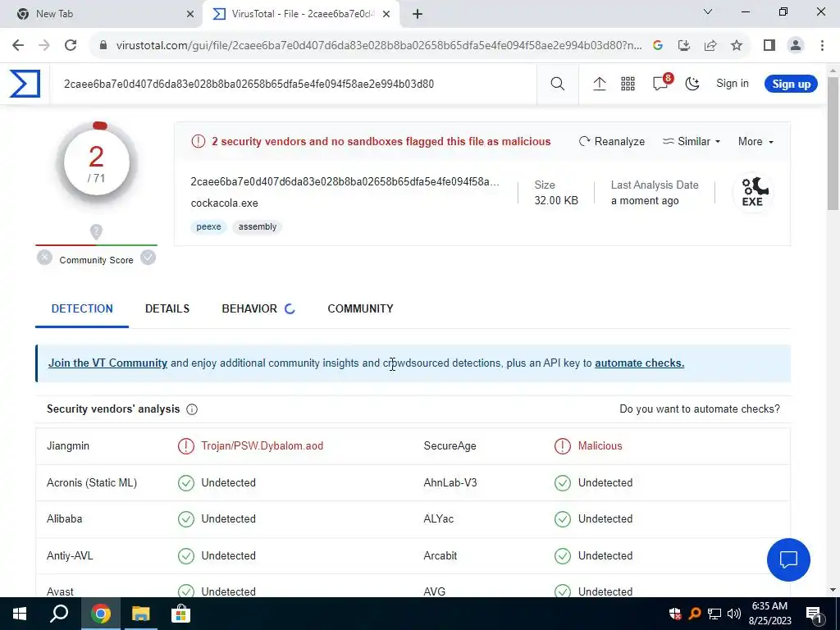Click the Reanalyze button
The image size is (840, 630).
click(x=612, y=141)
